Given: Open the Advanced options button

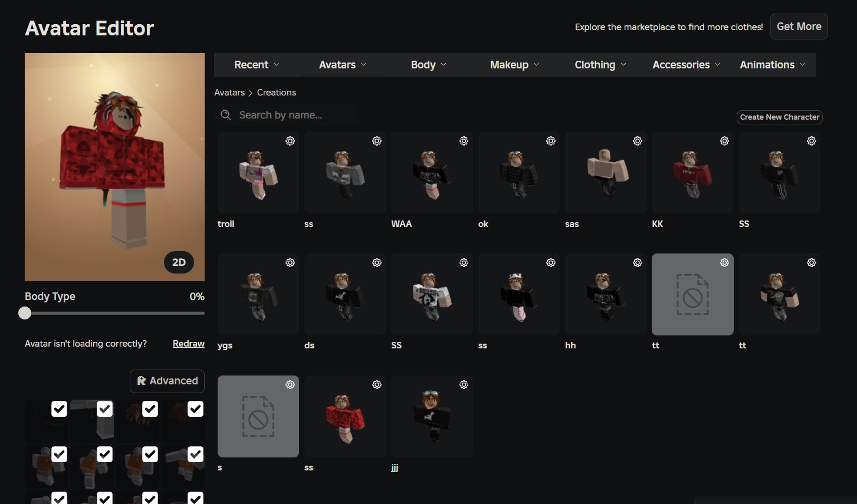Looking at the screenshot, I should [x=168, y=381].
